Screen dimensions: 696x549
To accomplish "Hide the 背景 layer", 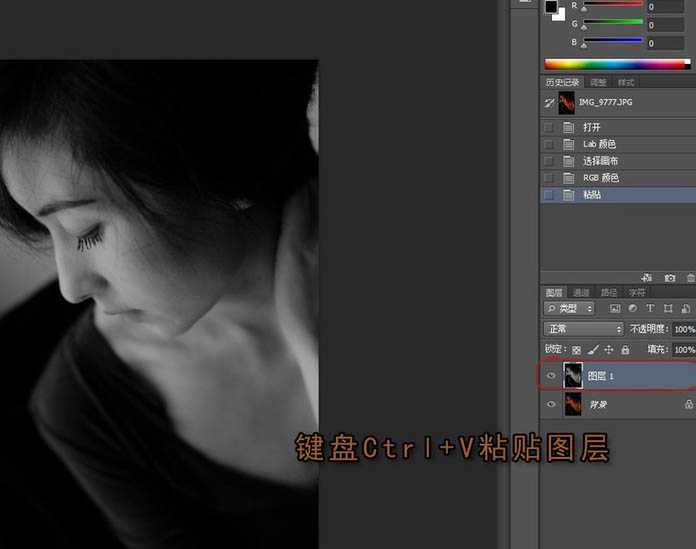I will tap(551, 404).
